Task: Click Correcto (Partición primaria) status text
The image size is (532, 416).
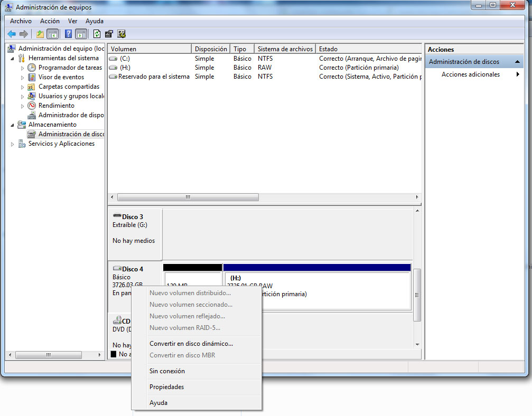Action: pyautogui.click(x=359, y=68)
